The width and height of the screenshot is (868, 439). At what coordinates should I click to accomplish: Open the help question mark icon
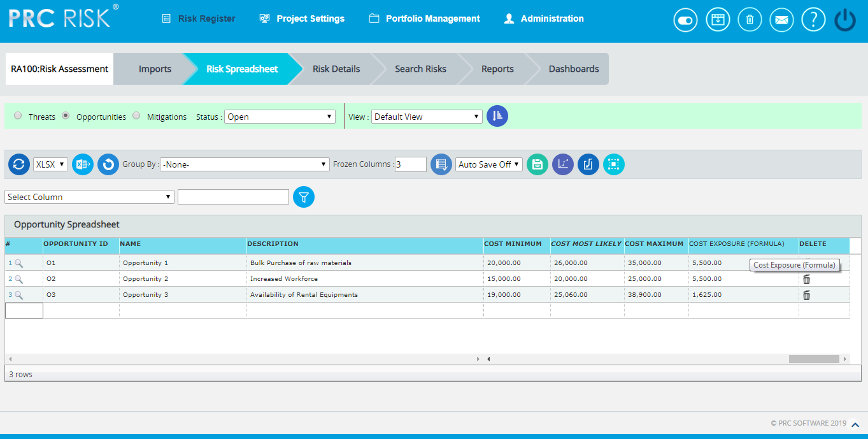813,20
